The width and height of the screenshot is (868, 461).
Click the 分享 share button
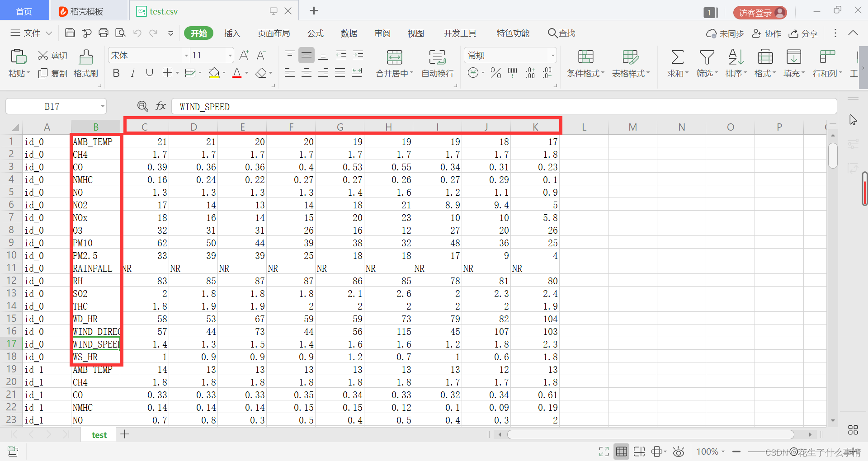click(x=803, y=33)
